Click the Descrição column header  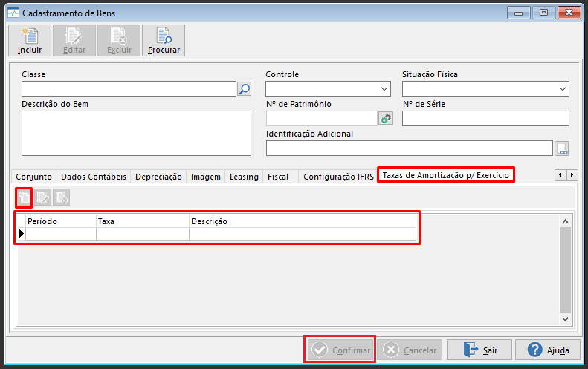pos(303,221)
